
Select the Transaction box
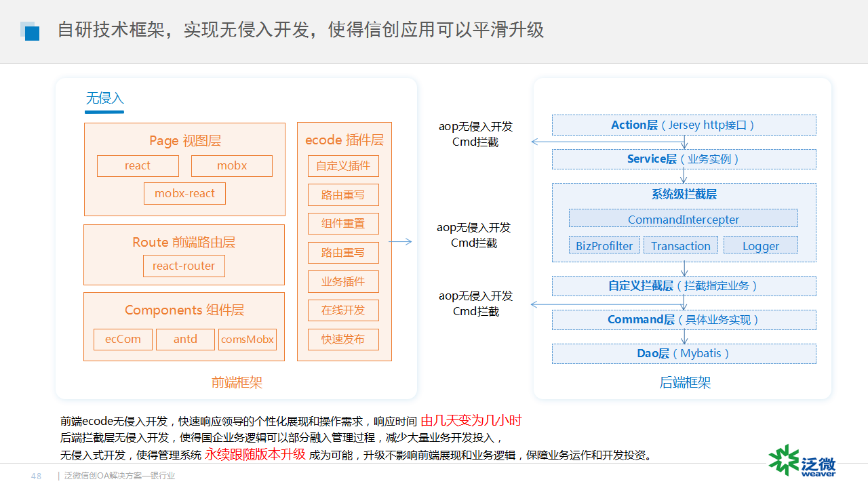(681, 245)
